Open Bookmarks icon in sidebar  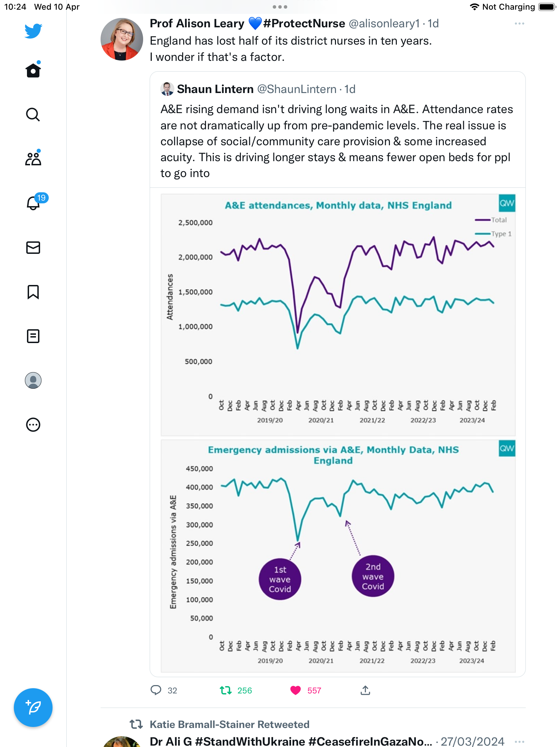33,292
